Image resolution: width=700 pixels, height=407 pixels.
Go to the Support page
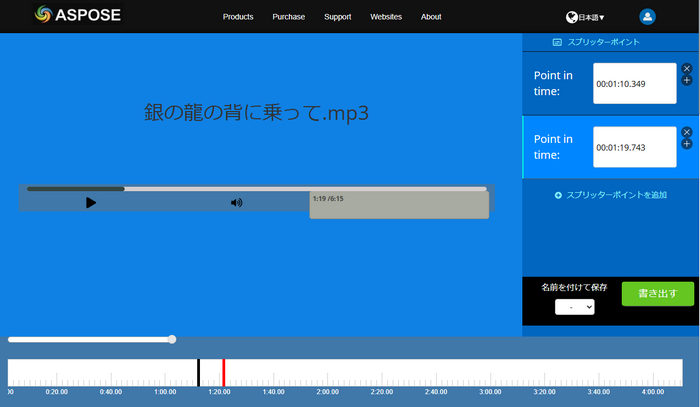click(338, 17)
